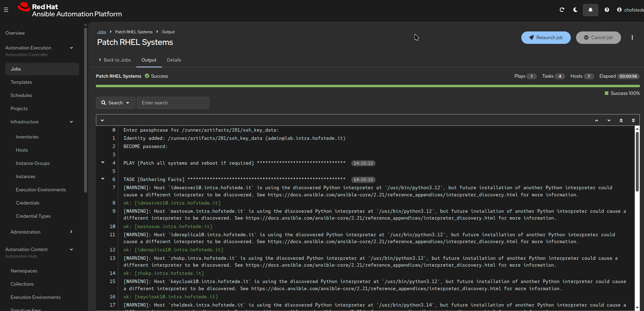Jump to next output page arrow

609,120
